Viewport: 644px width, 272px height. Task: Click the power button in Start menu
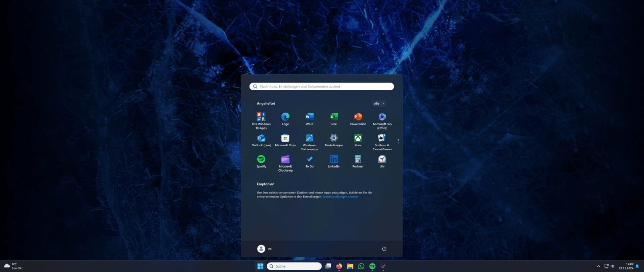point(384,249)
